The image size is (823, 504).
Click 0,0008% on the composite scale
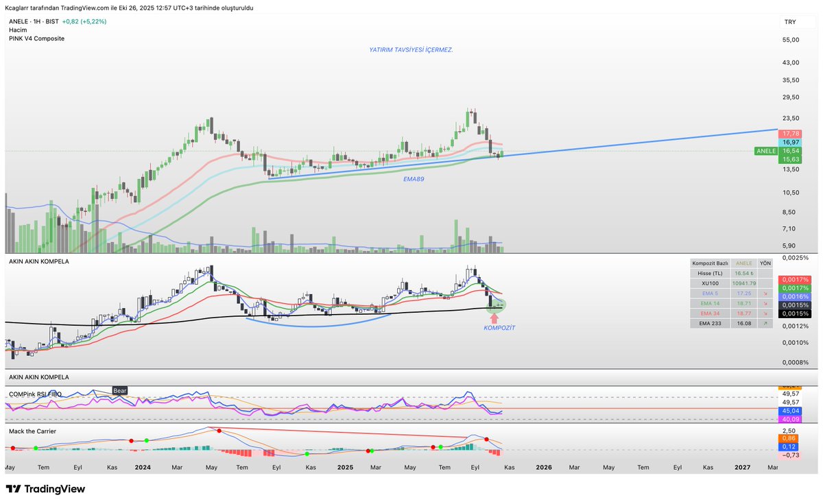coord(794,362)
